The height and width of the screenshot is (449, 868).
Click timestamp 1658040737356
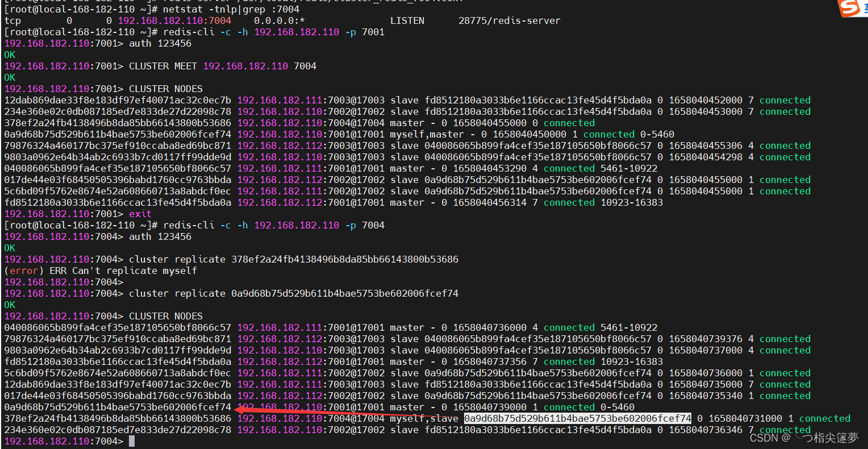490,361
